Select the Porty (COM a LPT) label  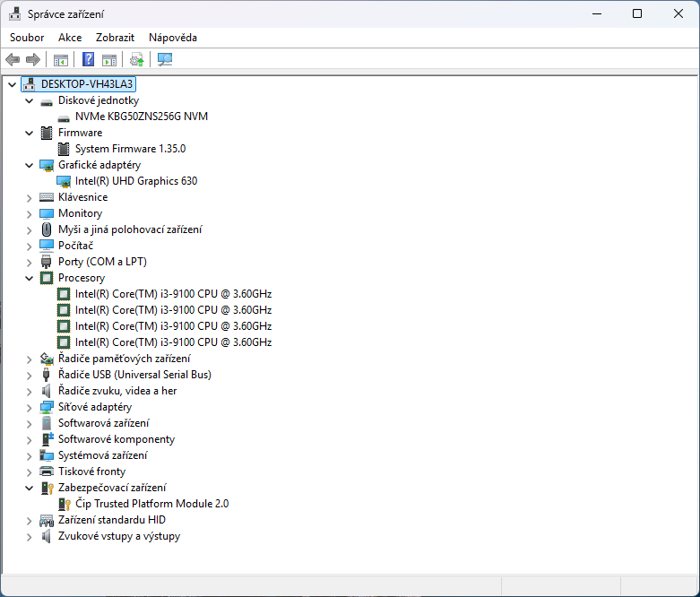(x=102, y=262)
